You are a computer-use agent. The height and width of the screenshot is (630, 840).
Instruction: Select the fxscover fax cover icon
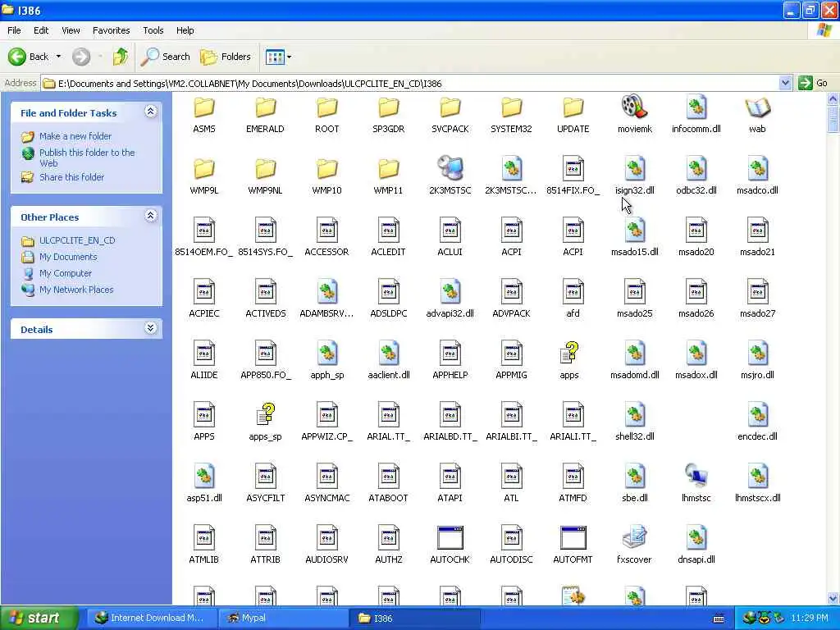634,538
